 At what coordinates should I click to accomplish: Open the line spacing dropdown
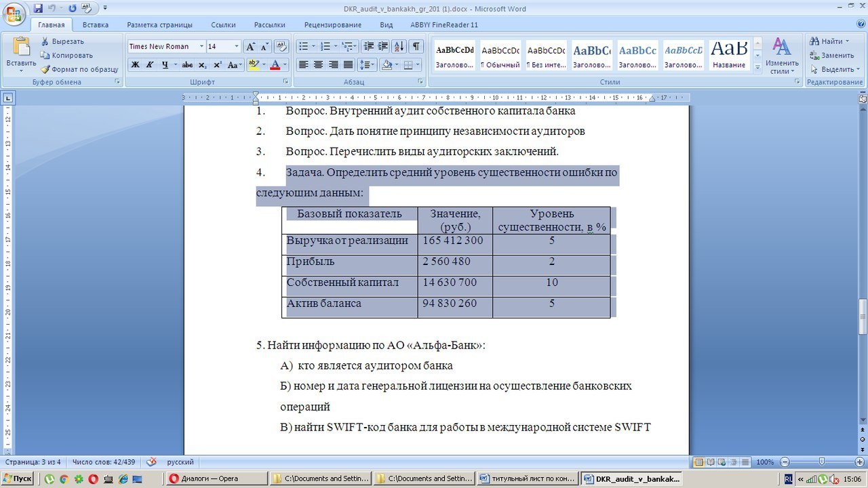367,65
